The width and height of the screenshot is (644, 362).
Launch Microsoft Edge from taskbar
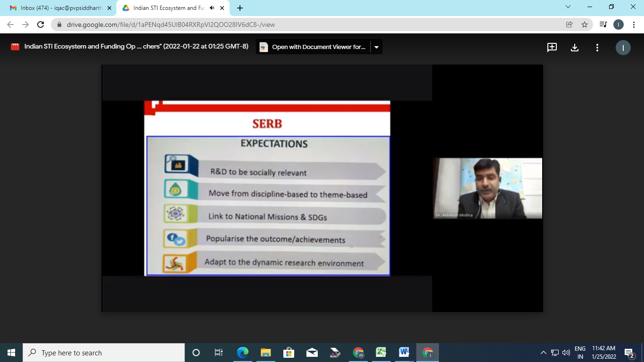click(x=242, y=353)
